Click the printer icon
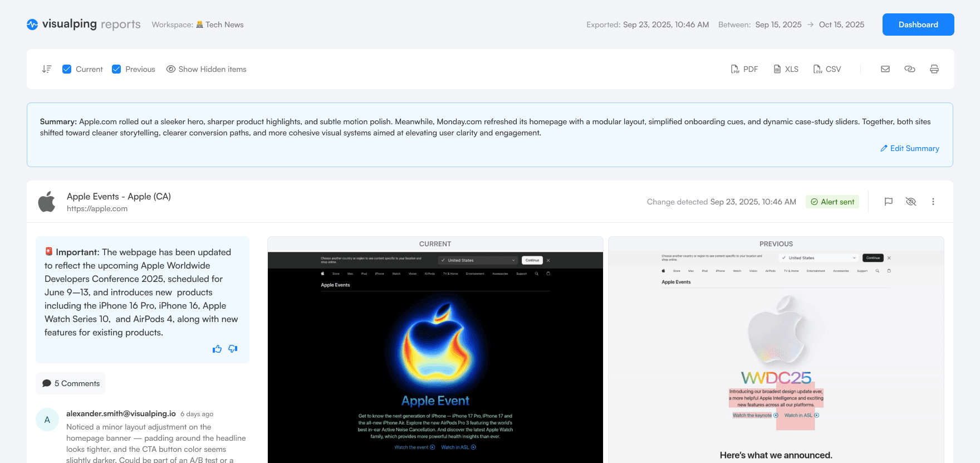 pyautogui.click(x=934, y=69)
